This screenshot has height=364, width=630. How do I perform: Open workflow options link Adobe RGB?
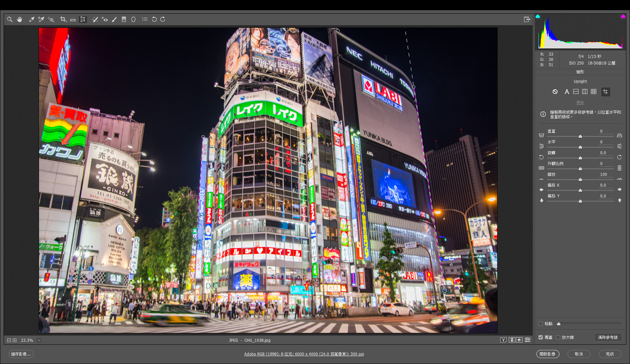[304, 354]
